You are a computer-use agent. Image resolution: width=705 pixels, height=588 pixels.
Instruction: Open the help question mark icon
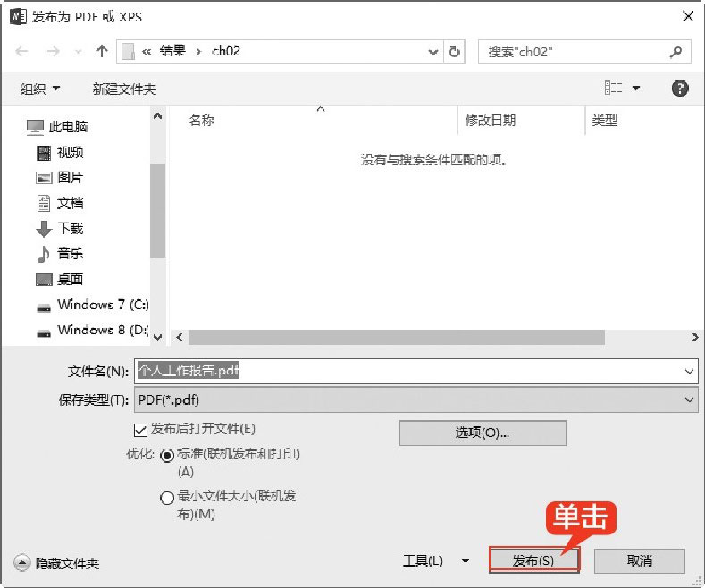click(680, 88)
